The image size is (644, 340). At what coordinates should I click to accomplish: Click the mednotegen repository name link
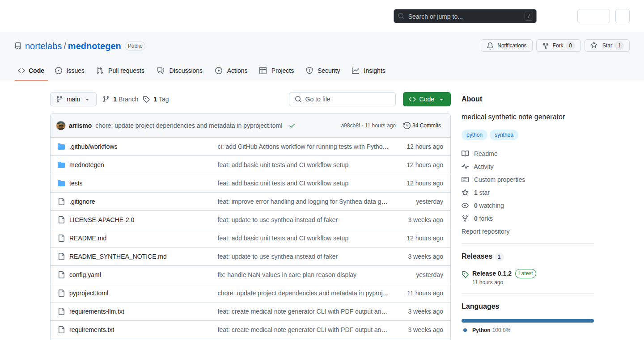pyautogui.click(x=94, y=46)
